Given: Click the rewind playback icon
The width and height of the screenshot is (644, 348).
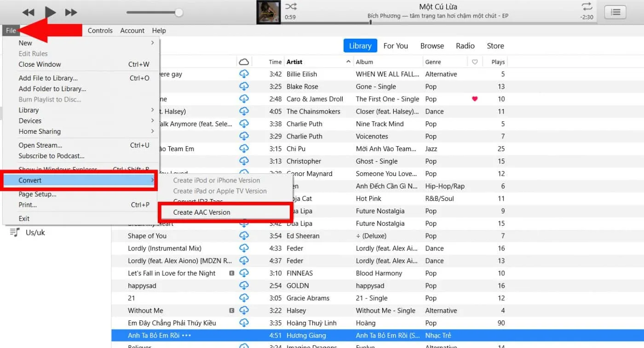Looking at the screenshot, I should point(29,12).
